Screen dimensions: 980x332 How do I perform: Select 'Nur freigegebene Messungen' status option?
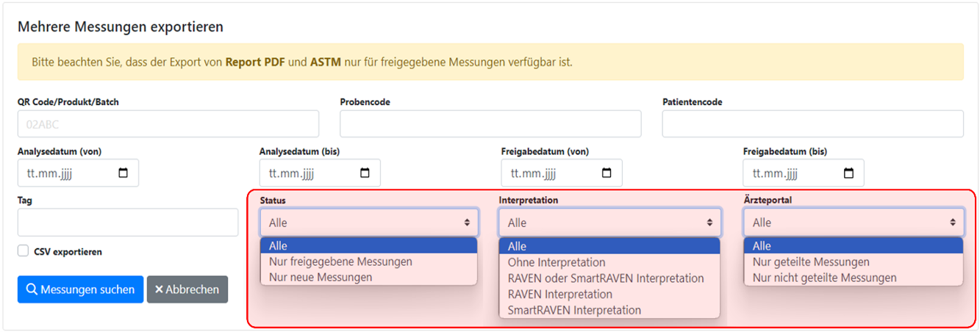click(340, 261)
